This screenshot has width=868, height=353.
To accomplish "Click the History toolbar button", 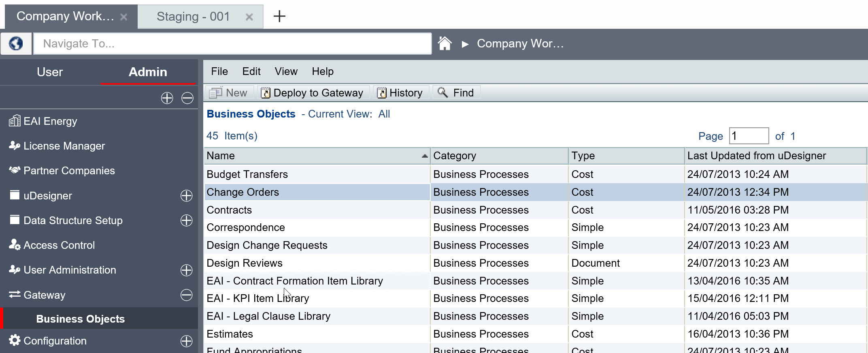I will 400,93.
